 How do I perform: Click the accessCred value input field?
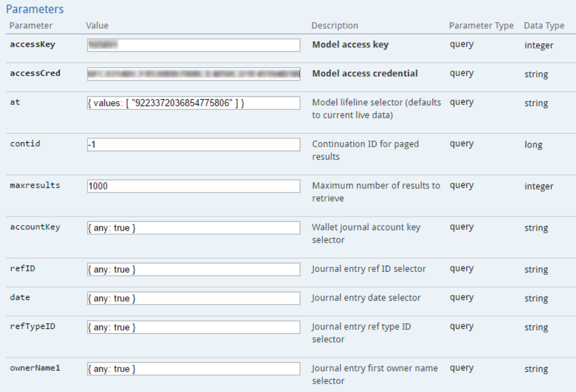tap(194, 74)
